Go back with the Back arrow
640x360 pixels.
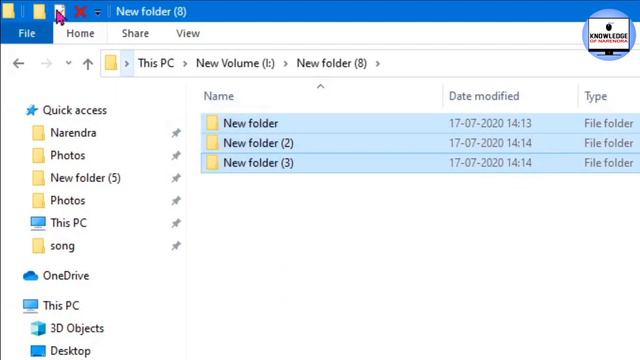[18, 63]
